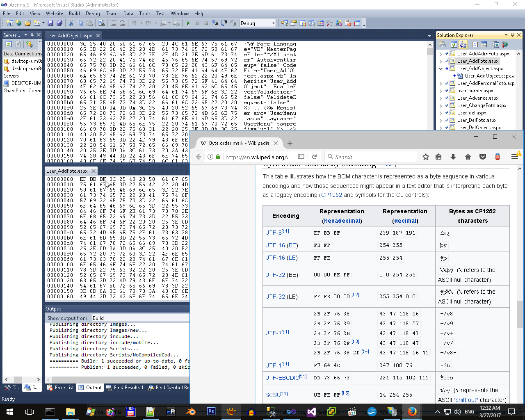Open a new Firefox tab with the plus button

click(x=290, y=143)
